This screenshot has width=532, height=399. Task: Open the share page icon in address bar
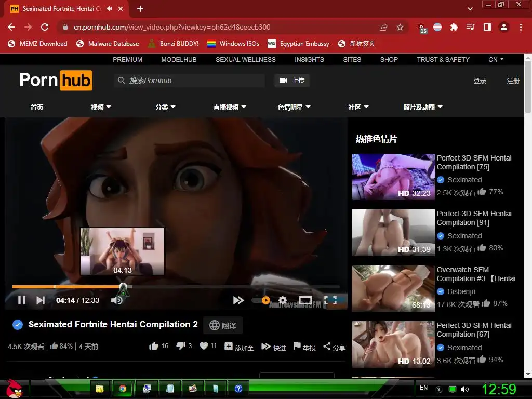pyautogui.click(x=383, y=27)
